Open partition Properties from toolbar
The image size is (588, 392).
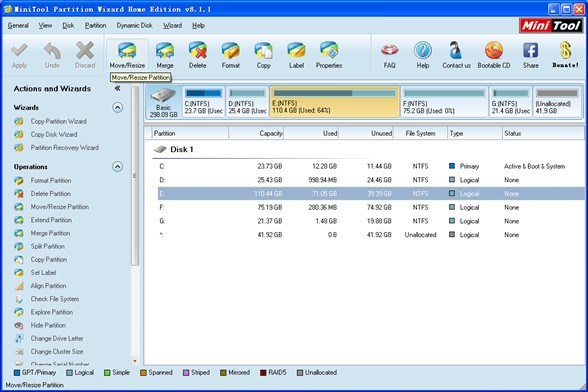(329, 50)
